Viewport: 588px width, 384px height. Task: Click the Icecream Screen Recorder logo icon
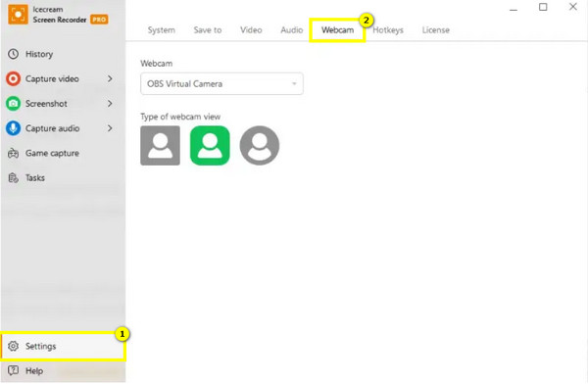pos(18,15)
